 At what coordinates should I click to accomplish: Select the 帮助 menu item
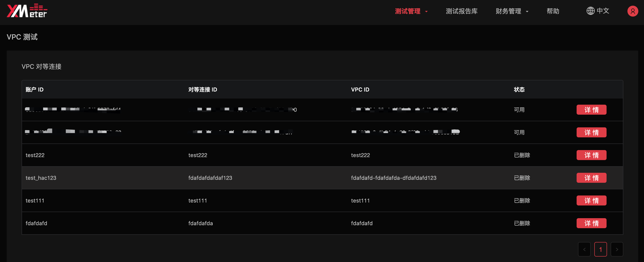(553, 11)
